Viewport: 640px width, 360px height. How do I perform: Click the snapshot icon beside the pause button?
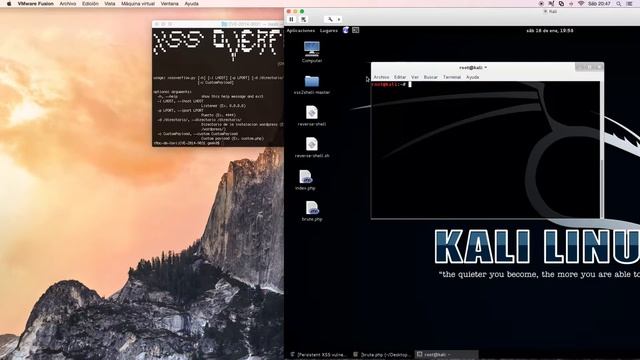pyautogui.click(x=303, y=19)
